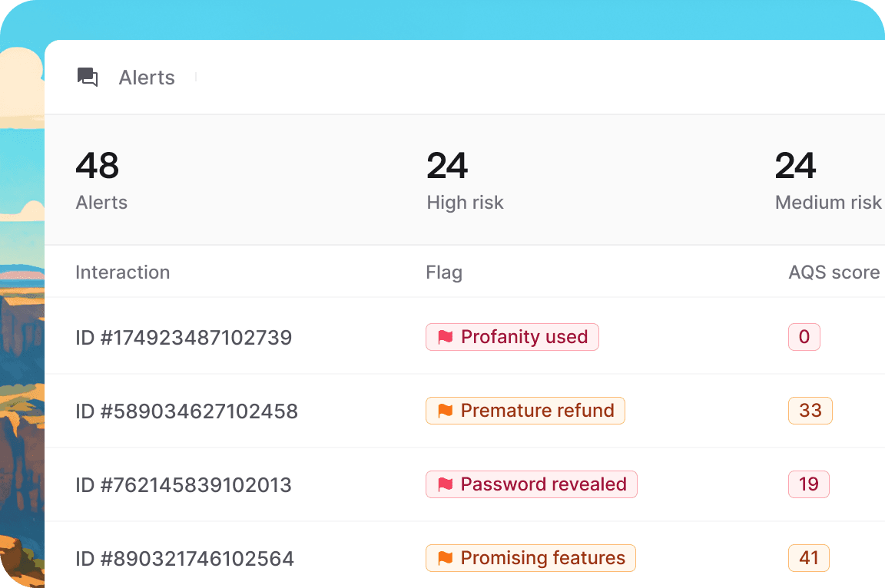The height and width of the screenshot is (588, 885).
Task: Open interaction ID #174923487102739
Action: pos(184,338)
